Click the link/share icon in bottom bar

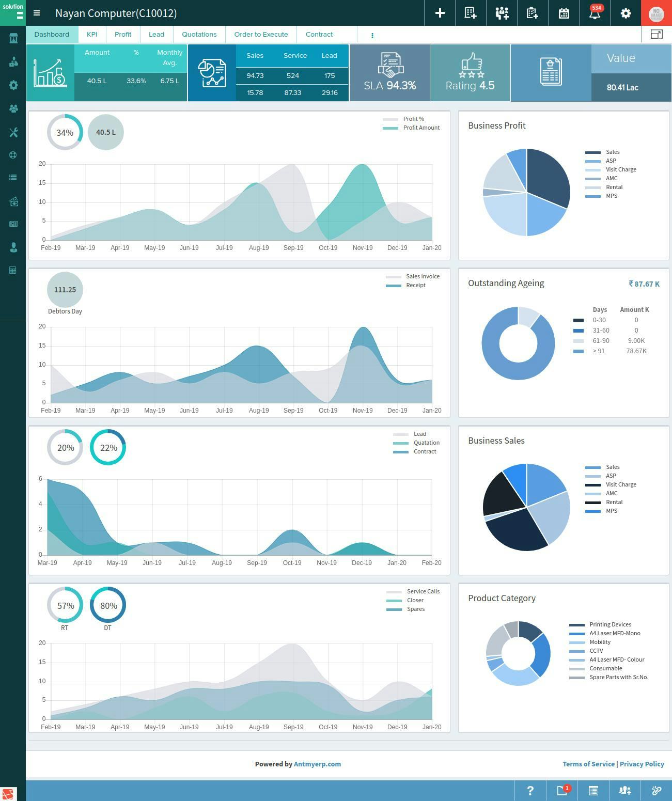(x=656, y=790)
